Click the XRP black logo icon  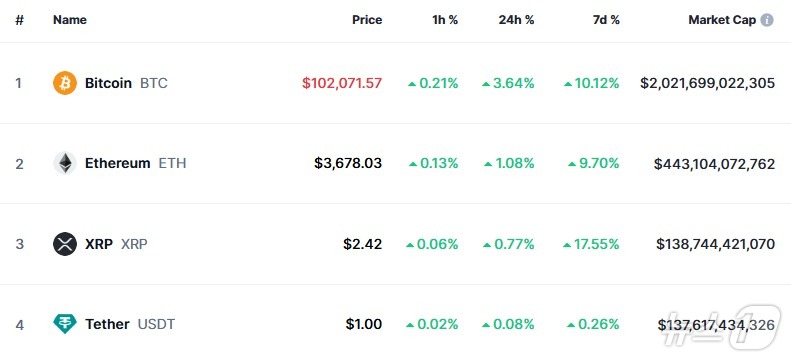(x=65, y=244)
